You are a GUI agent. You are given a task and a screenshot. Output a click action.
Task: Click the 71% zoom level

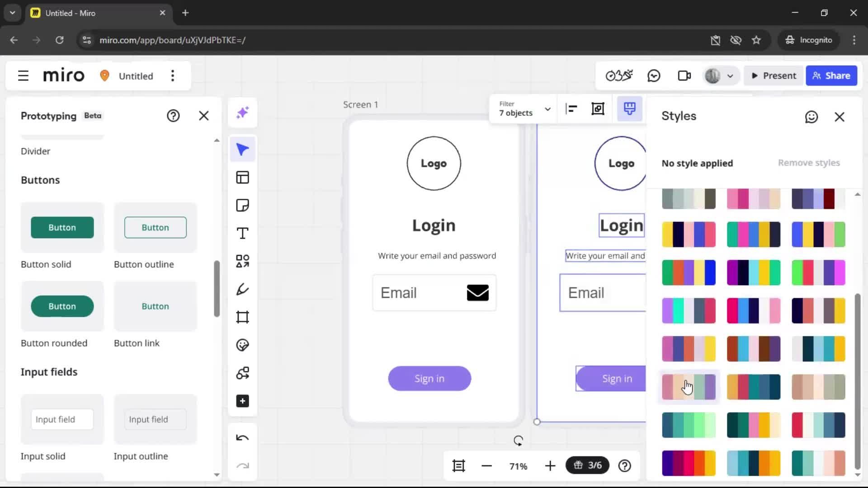(518, 466)
